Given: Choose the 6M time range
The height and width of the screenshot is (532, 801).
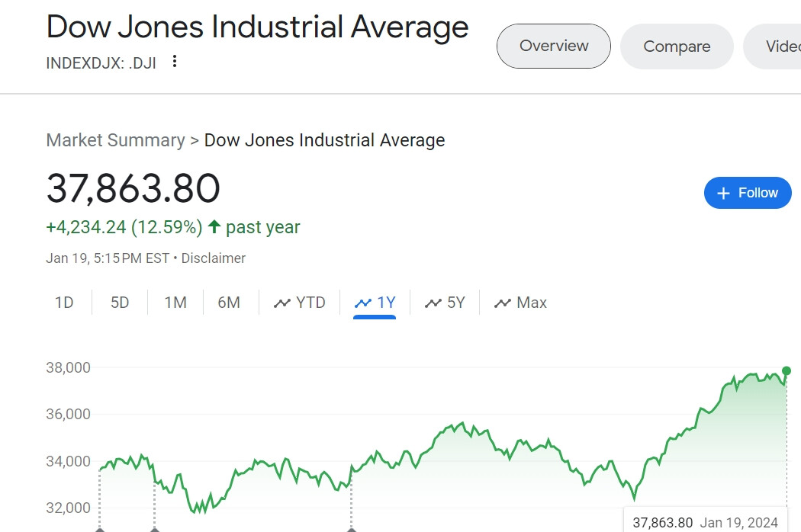Looking at the screenshot, I should [229, 303].
